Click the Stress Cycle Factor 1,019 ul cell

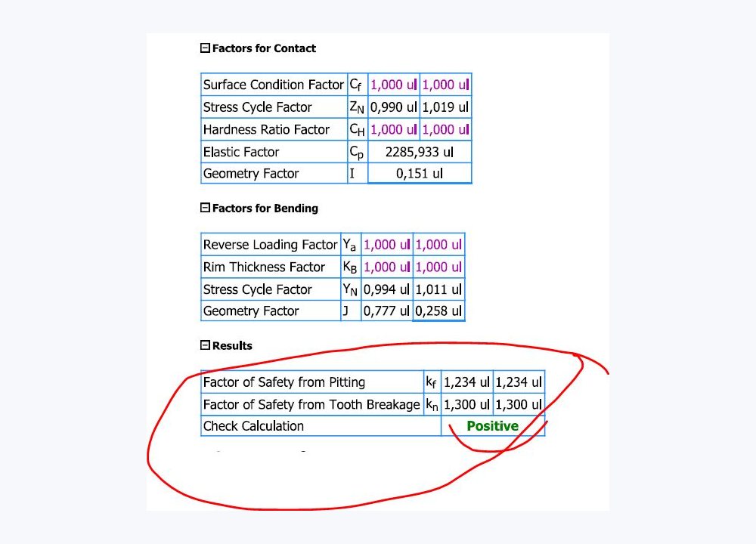click(445, 107)
